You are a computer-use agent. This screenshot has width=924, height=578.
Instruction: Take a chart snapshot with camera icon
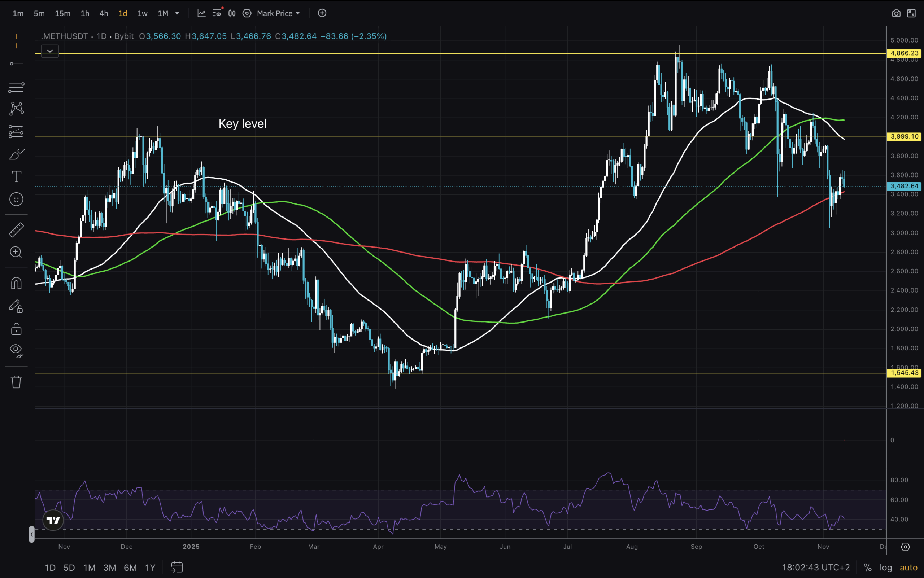coord(896,13)
